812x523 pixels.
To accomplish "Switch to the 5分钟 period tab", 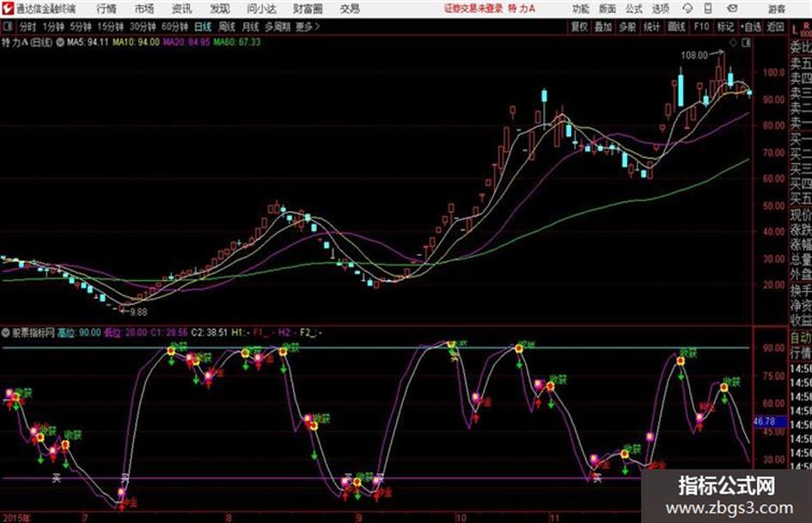I will (80, 27).
